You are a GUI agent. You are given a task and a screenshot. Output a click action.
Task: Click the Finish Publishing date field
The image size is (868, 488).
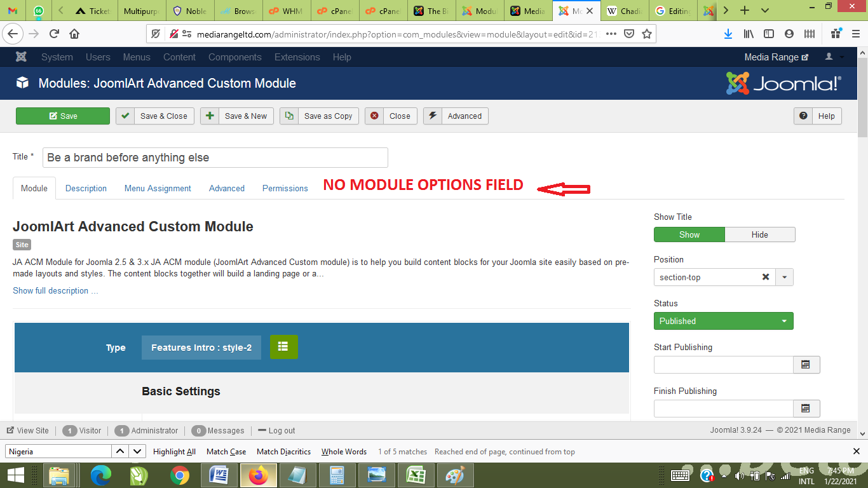pos(724,409)
